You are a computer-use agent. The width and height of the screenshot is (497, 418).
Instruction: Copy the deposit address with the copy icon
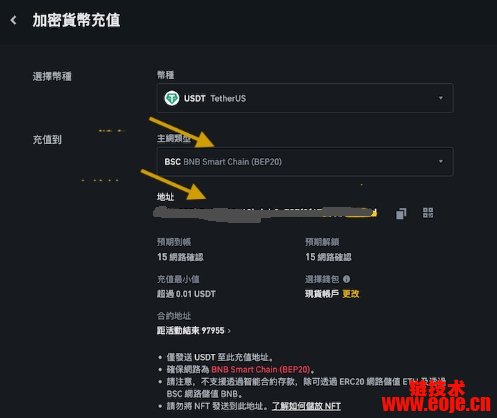[x=401, y=213]
